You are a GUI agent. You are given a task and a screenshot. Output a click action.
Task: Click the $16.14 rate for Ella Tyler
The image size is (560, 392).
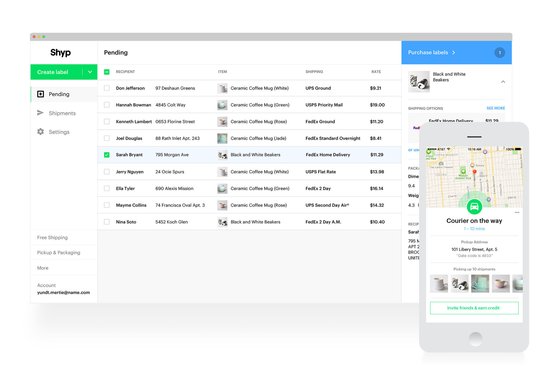coord(377,188)
